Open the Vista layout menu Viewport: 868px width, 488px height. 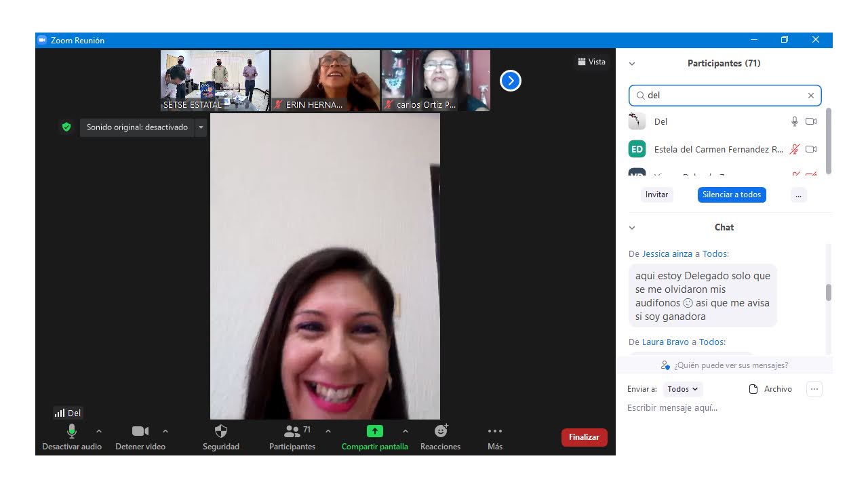coord(591,62)
